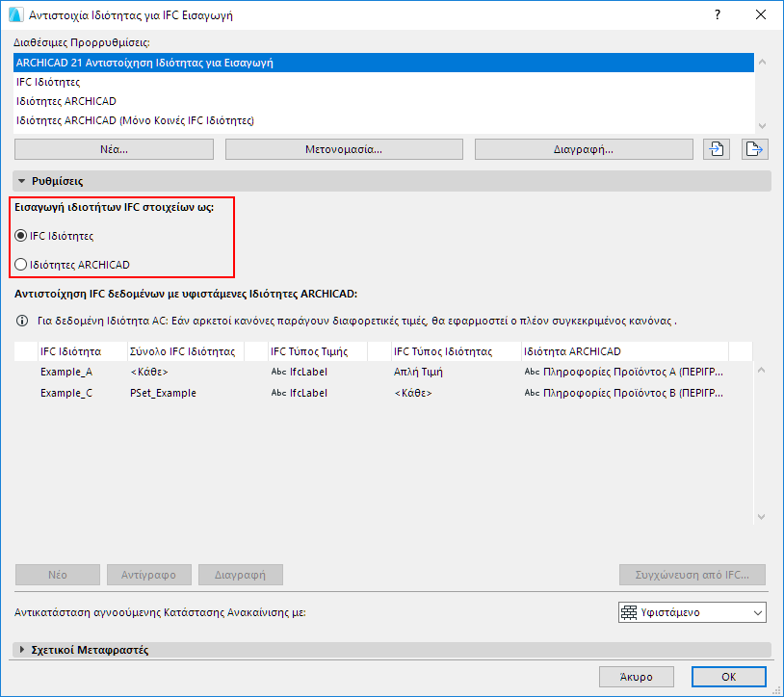Image resolution: width=784 pixels, height=697 pixels.
Task: Click the Απλή Τιμή property type cell
Action: pos(418,372)
